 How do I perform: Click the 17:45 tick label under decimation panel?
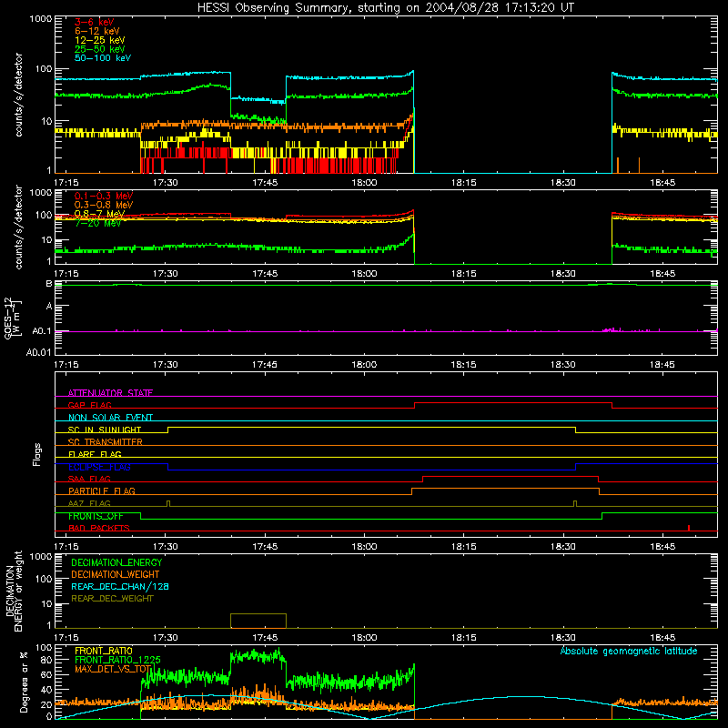[265, 638]
